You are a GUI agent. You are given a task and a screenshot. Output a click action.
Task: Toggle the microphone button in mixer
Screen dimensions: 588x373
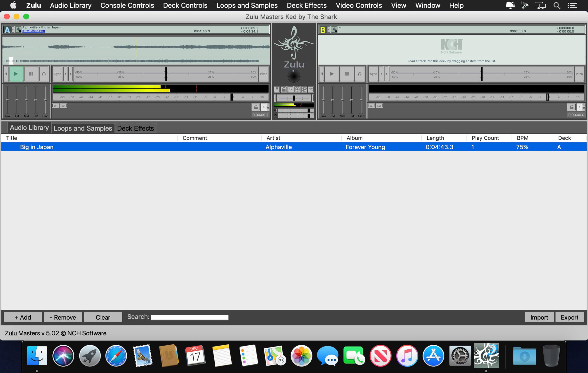pyautogui.click(x=277, y=89)
